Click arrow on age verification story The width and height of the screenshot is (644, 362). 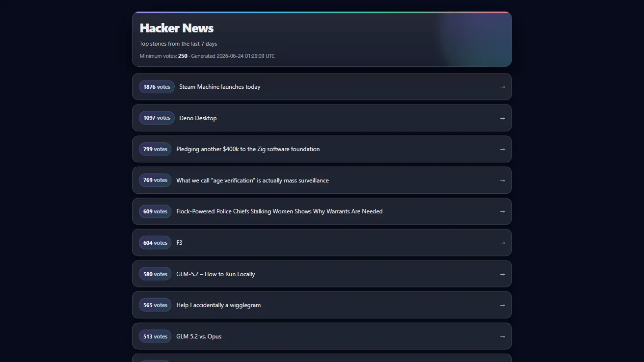click(502, 181)
